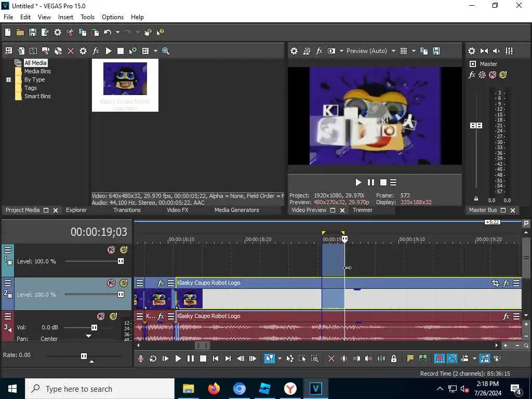Copy preview snapshot to clipboard
Image resolution: width=532 pixels, height=399 pixels.
[424, 51]
